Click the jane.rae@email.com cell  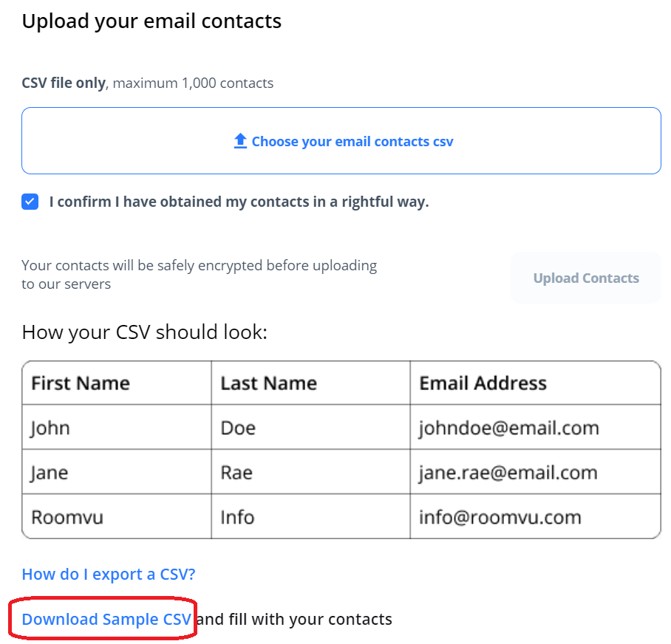coord(508,472)
